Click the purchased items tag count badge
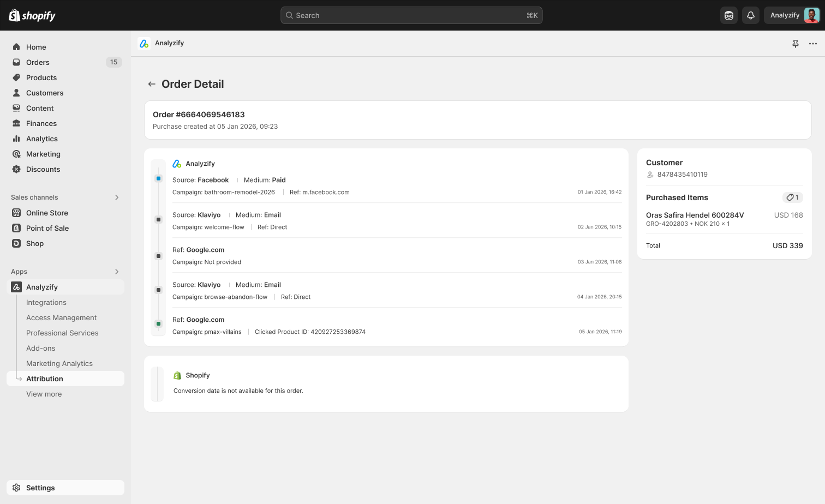The image size is (825, 504). [x=792, y=197]
